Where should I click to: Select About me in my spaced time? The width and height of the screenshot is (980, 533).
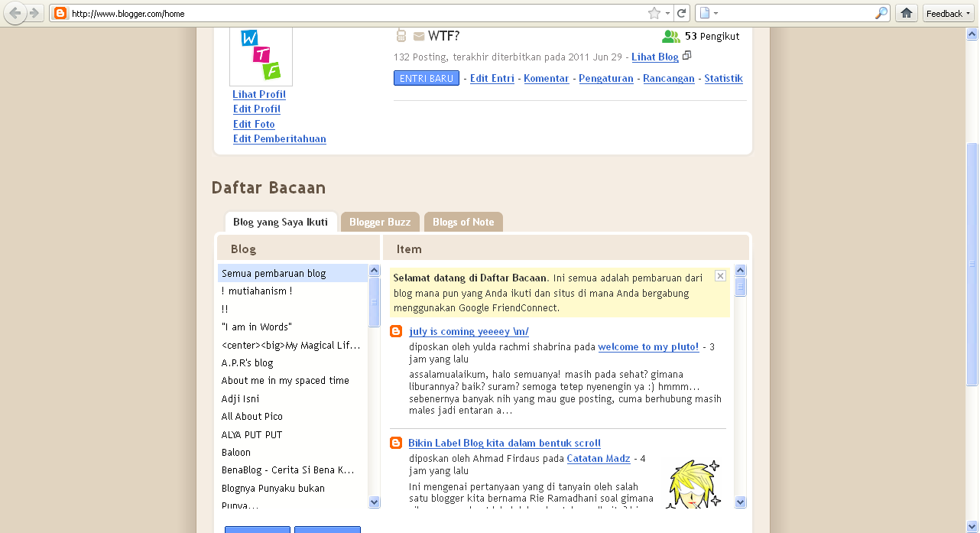click(293, 380)
